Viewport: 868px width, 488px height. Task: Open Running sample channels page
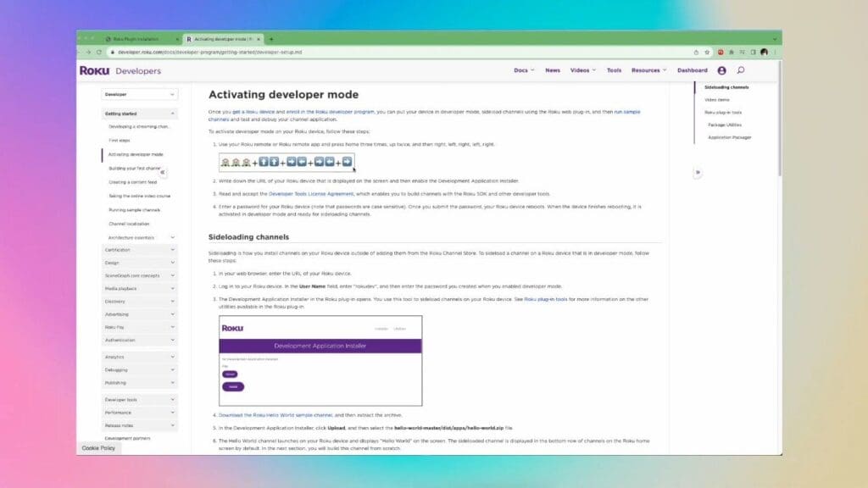(x=134, y=210)
